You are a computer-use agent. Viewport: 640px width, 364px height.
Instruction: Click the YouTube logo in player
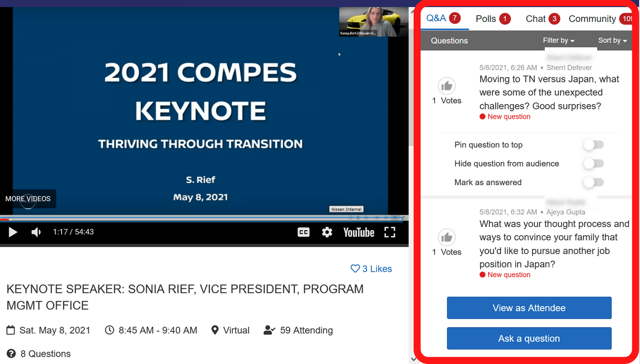pos(358,233)
